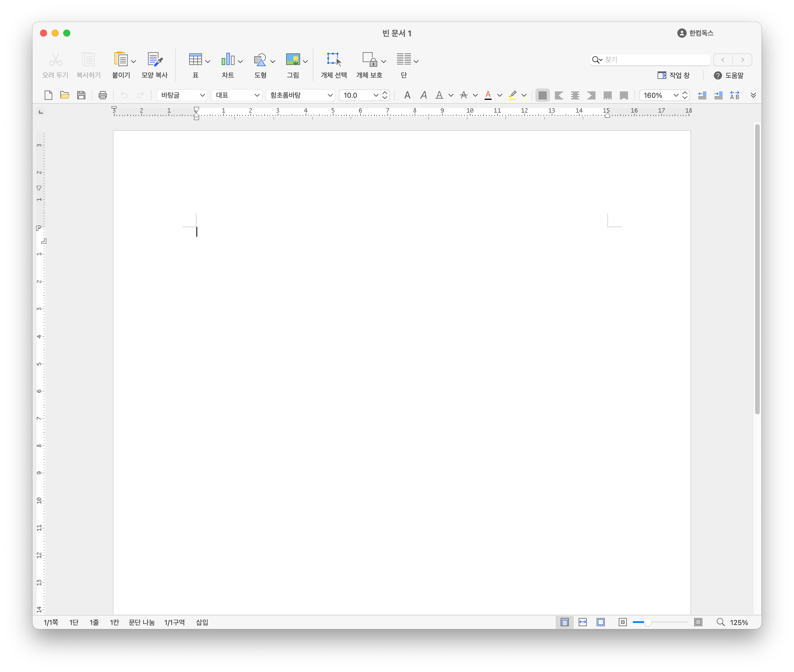The height and width of the screenshot is (672, 794).
Task: Click the Open folder icon
Action: coord(65,95)
